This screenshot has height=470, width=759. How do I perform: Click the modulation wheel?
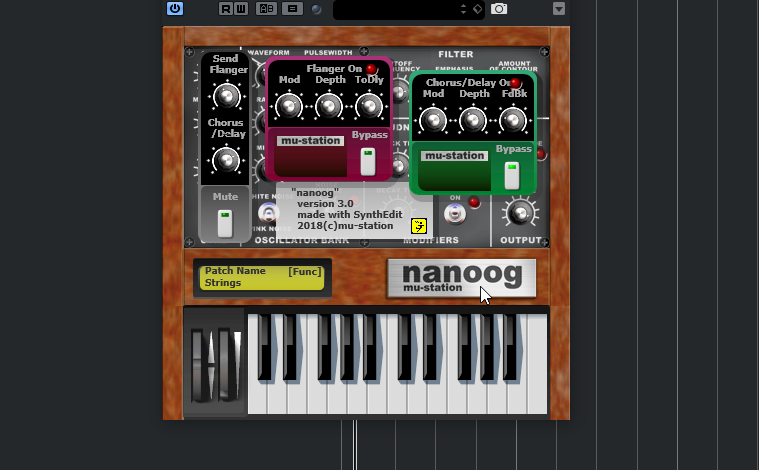click(x=225, y=365)
